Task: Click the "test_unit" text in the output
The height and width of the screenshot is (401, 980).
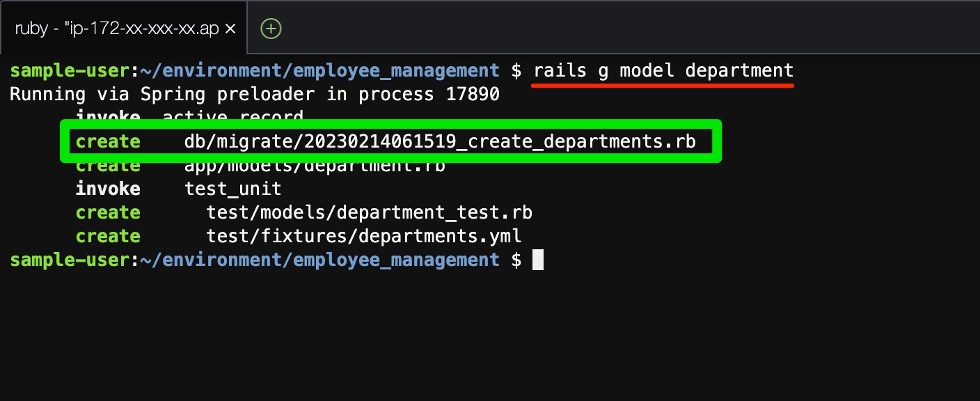Action: pos(232,189)
